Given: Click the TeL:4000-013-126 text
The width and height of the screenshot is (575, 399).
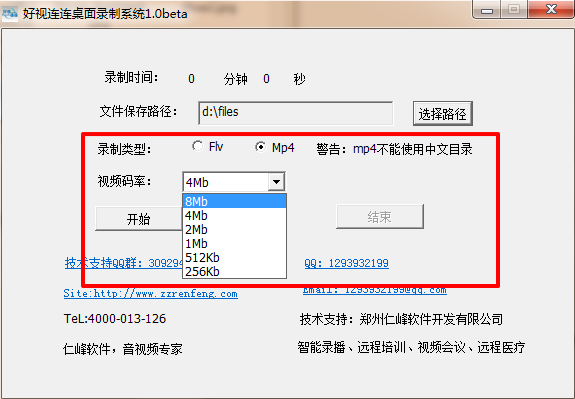Looking at the screenshot, I should tap(115, 319).
